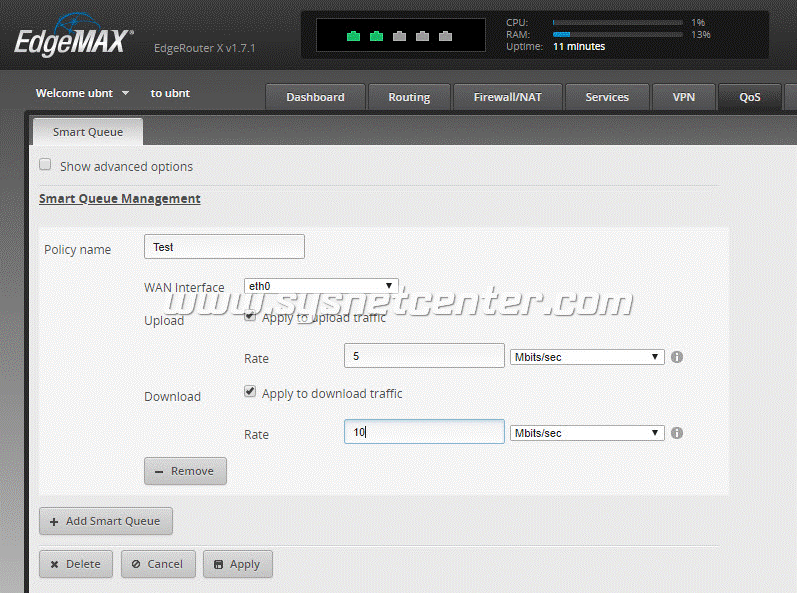This screenshot has height=593, width=797.
Task: Toggle Show advanced options checkbox
Action: [x=45, y=164]
